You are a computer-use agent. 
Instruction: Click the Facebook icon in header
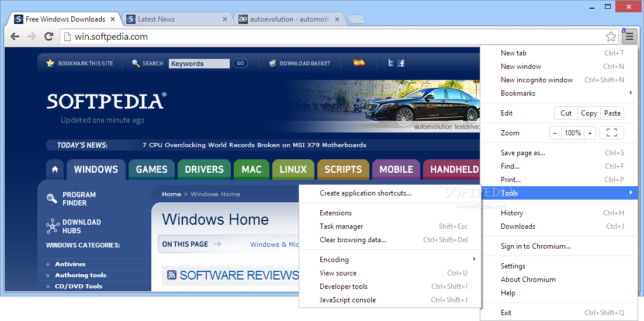(x=401, y=63)
